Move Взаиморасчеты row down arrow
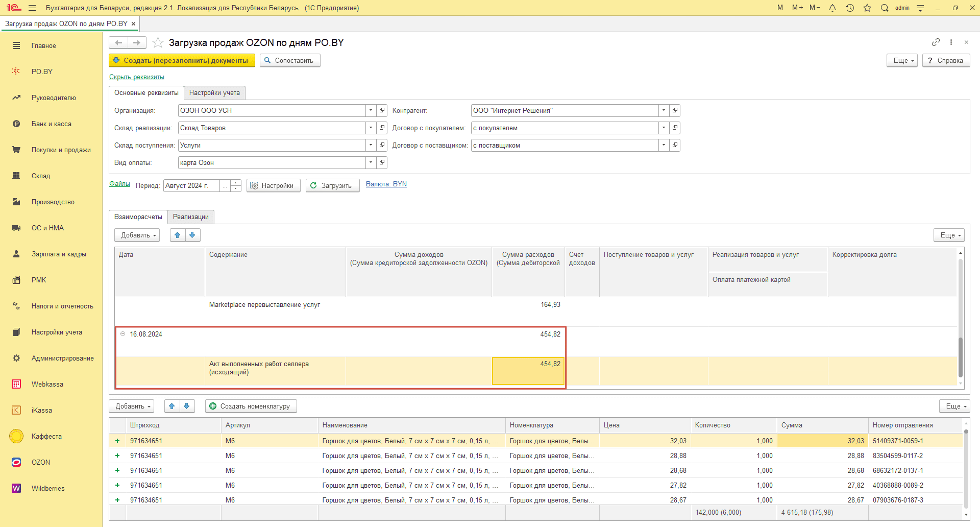 [192, 235]
